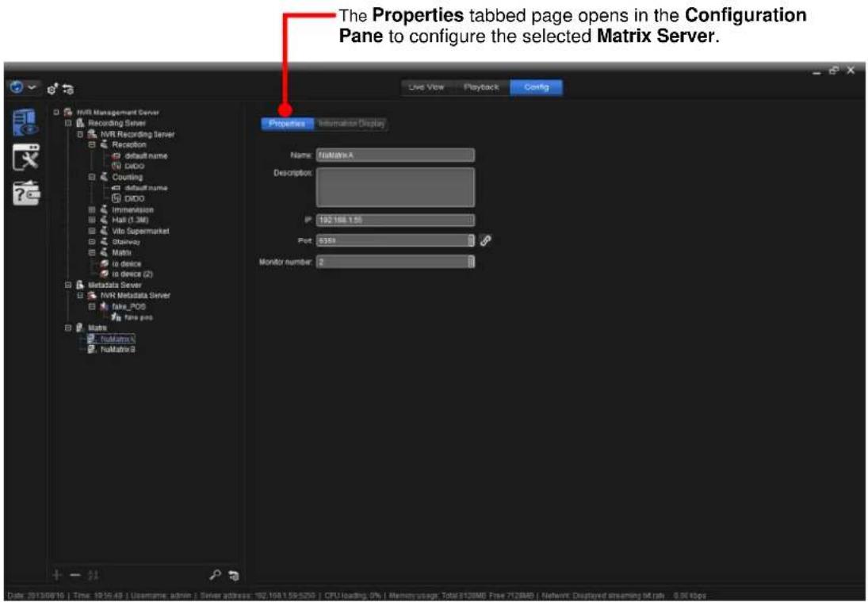Select DI/DO under Counting

[135, 198]
